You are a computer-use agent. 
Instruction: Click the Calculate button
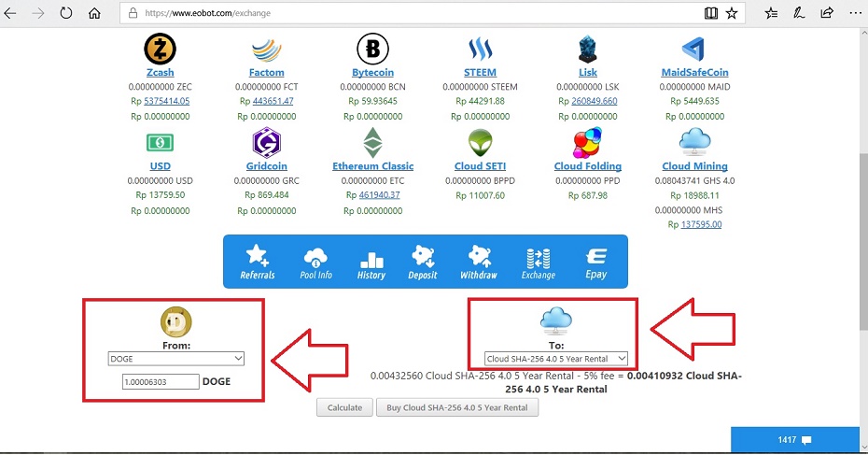pyautogui.click(x=344, y=407)
